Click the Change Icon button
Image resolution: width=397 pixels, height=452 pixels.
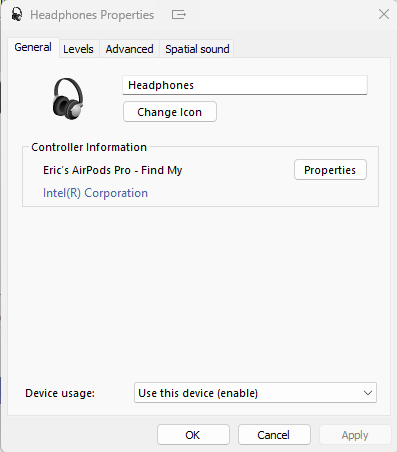(170, 112)
